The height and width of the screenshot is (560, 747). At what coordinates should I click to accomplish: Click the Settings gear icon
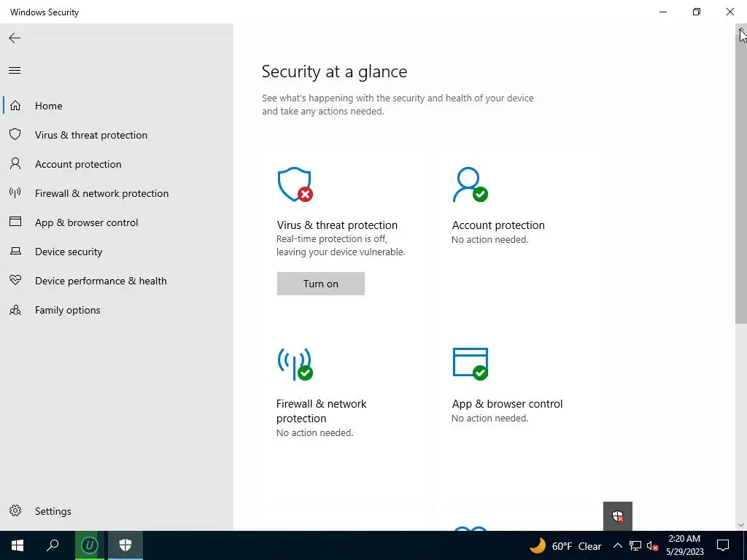pyautogui.click(x=15, y=511)
